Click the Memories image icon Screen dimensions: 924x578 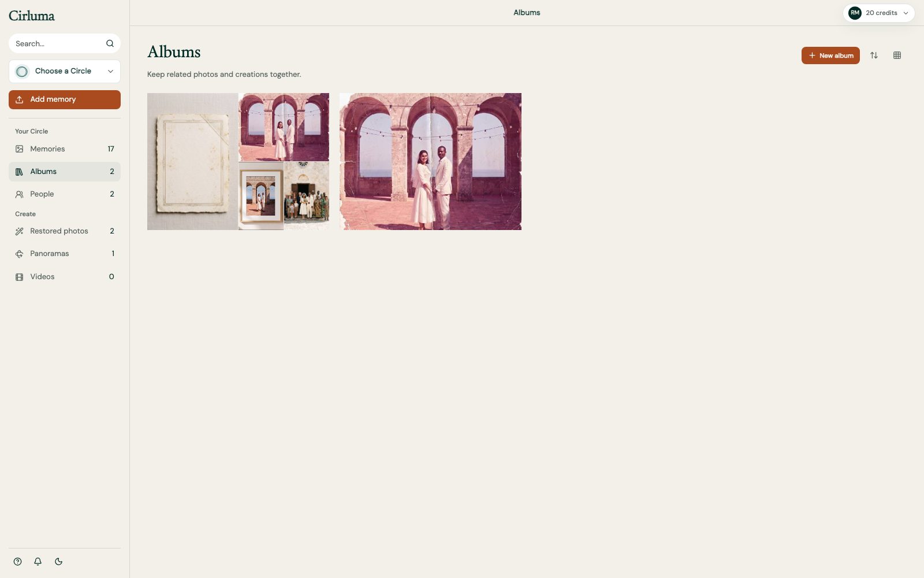19,149
